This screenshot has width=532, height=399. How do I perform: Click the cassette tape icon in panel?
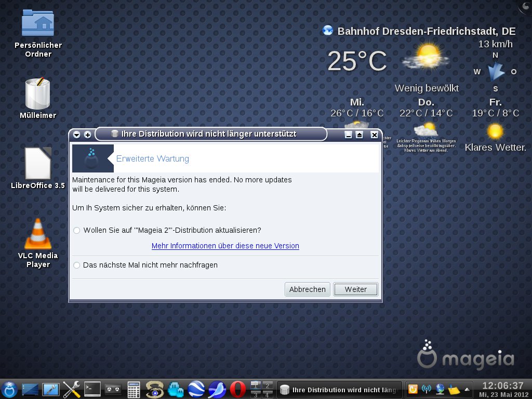pyautogui.click(x=113, y=389)
